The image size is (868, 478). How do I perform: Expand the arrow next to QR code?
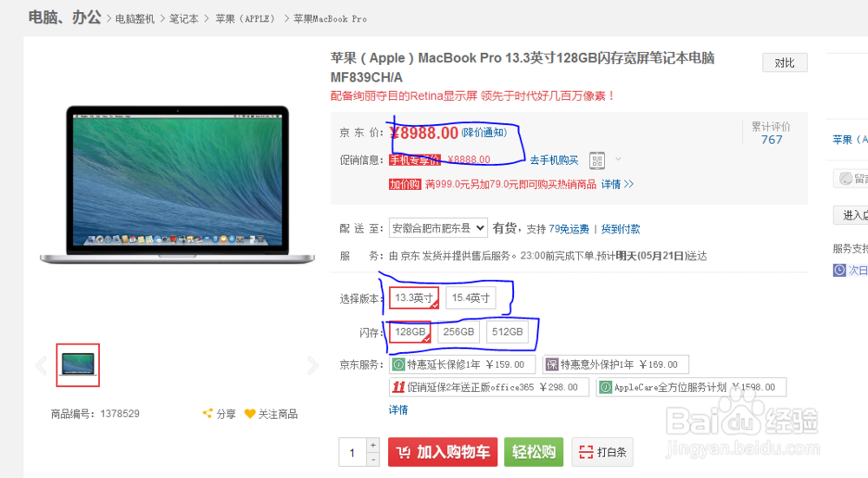[x=618, y=160]
